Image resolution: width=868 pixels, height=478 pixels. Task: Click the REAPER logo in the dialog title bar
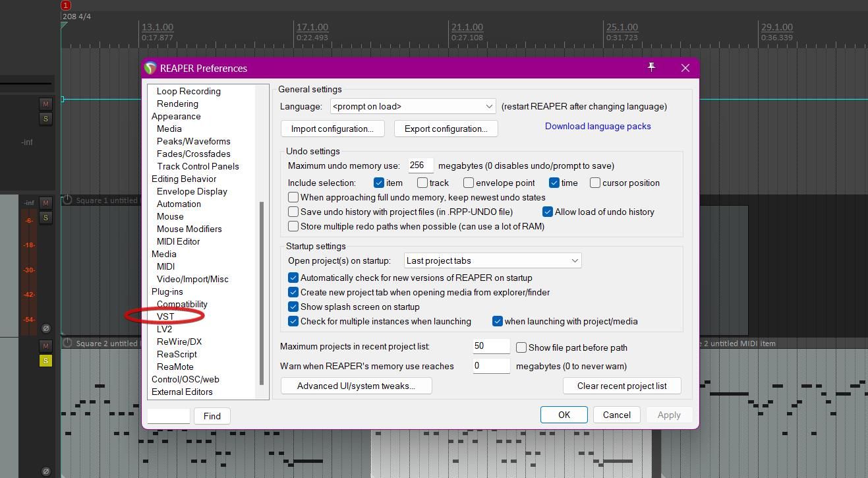(150, 68)
